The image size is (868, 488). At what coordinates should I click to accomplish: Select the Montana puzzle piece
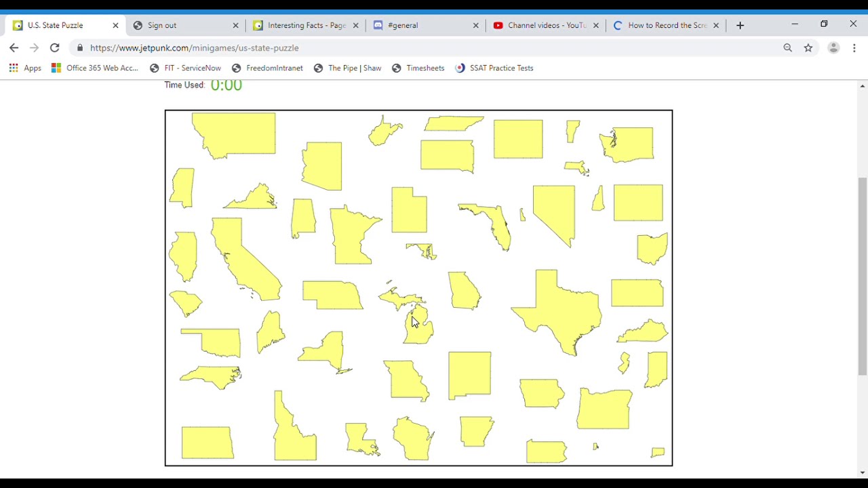pos(234,135)
